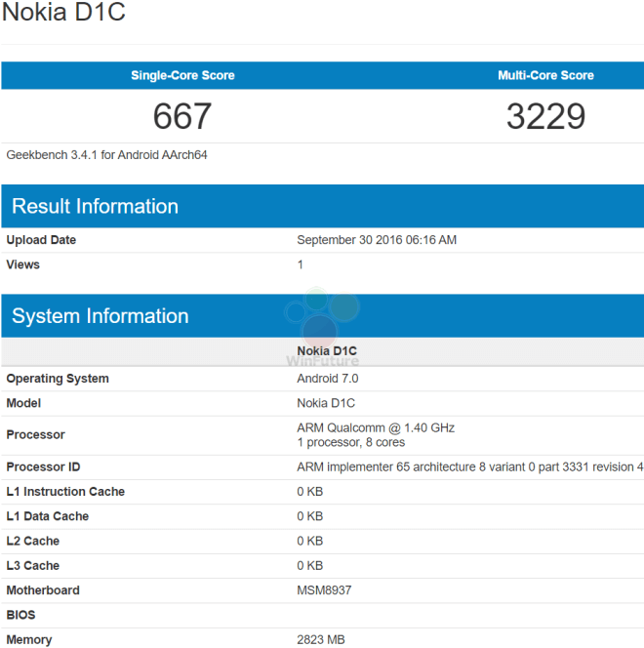
Task: Click the Geekbench 3.4.1 for Android text
Action: (x=107, y=154)
